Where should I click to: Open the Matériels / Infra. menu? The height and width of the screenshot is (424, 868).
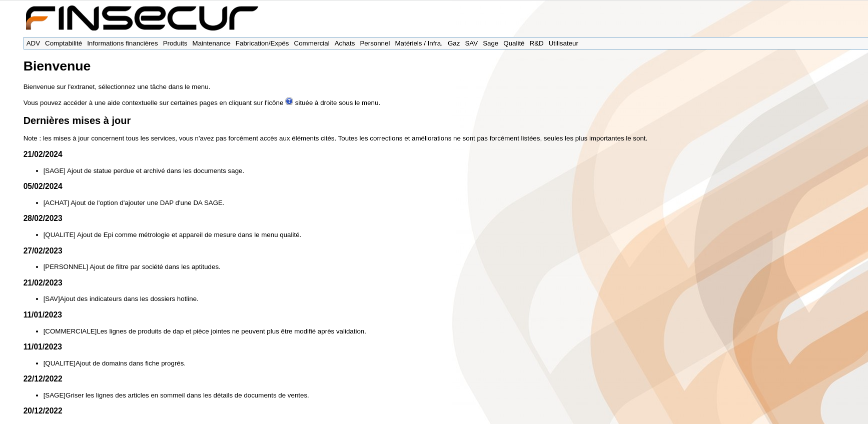[x=419, y=43]
